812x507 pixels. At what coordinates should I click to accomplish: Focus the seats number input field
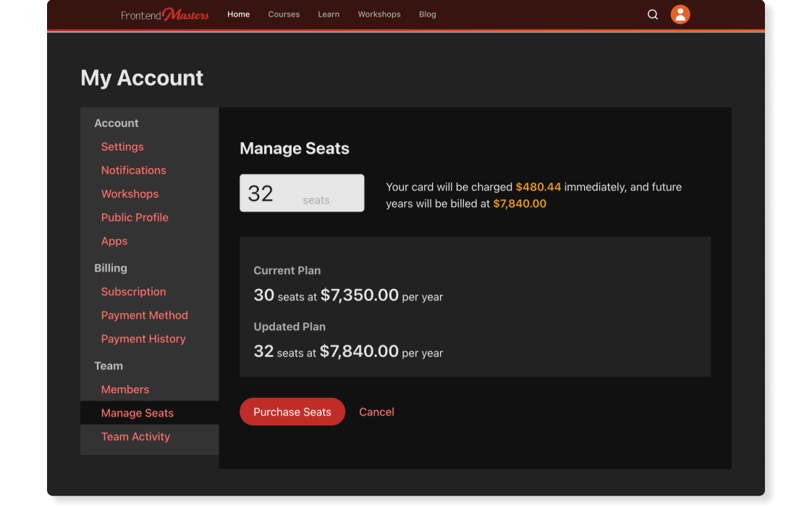pyautogui.click(x=302, y=193)
